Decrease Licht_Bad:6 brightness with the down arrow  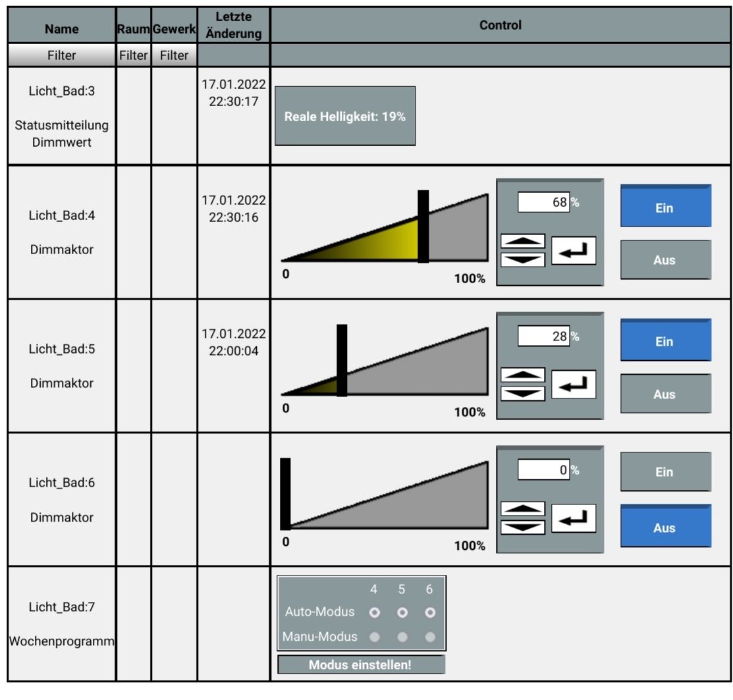point(523,527)
